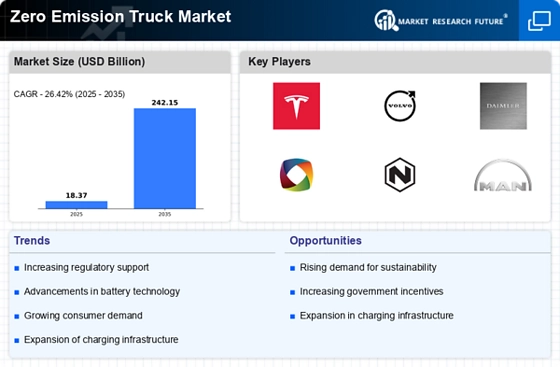Image resolution: width=560 pixels, height=367 pixels.
Task: Click Growing consumer demand trend
Action: 83,316
